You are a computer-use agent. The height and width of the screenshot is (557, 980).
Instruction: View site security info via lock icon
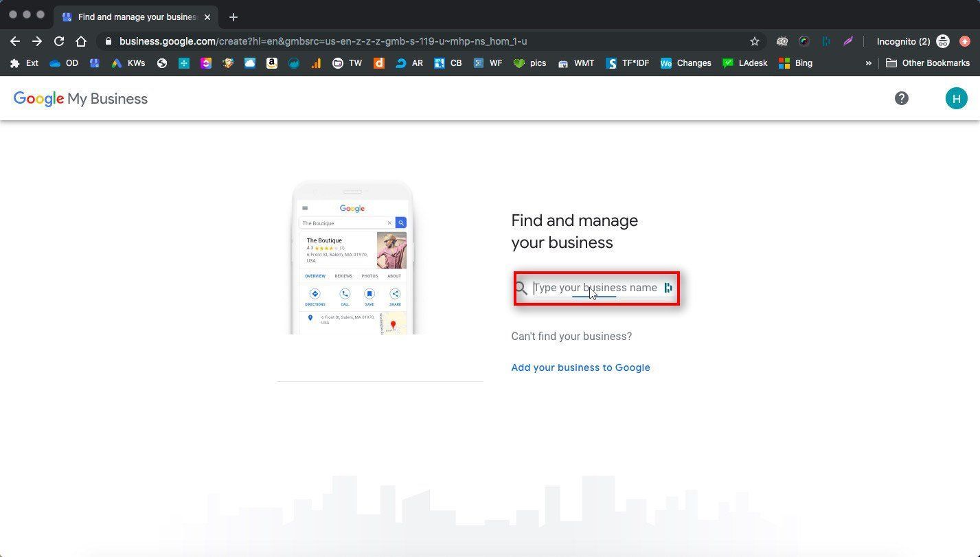[108, 41]
